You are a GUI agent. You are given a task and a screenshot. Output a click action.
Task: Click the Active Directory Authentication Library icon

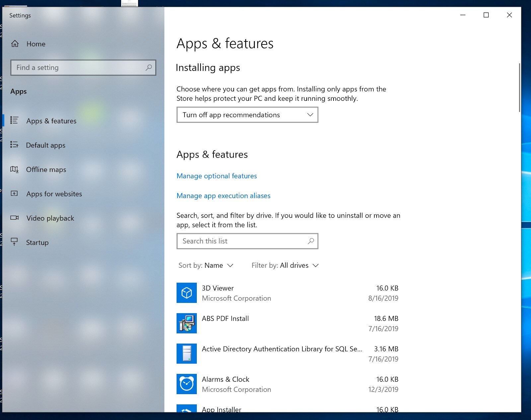[187, 354]
